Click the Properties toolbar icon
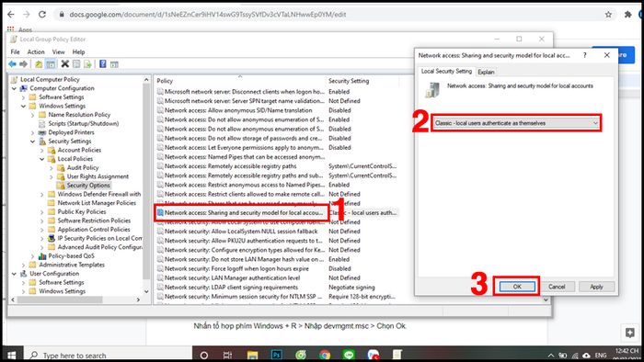This screenshot has height=362, width=644. click(76, 64)
